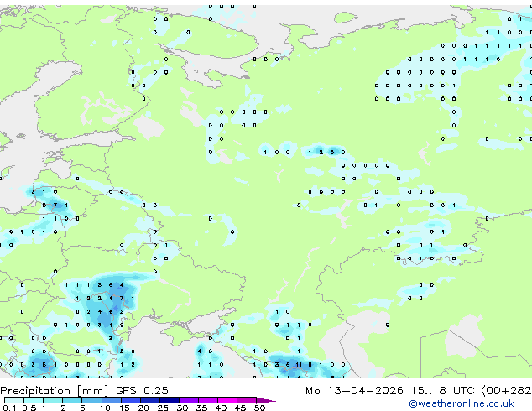Select the 30–35 mm purple legend swatch
This screenshot has height=411, width=532.
click(x=188, y=400)
